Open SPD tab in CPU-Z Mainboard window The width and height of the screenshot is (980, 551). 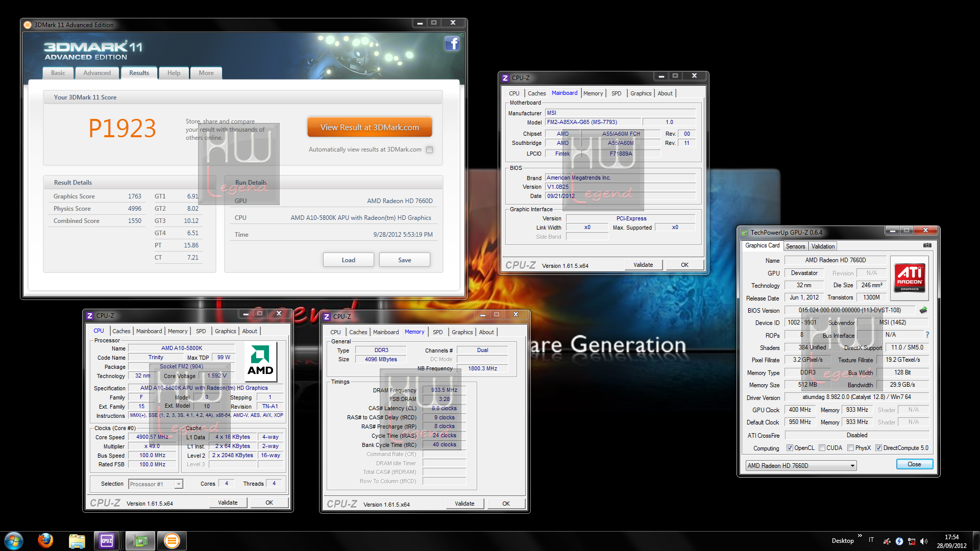point(616,93)
